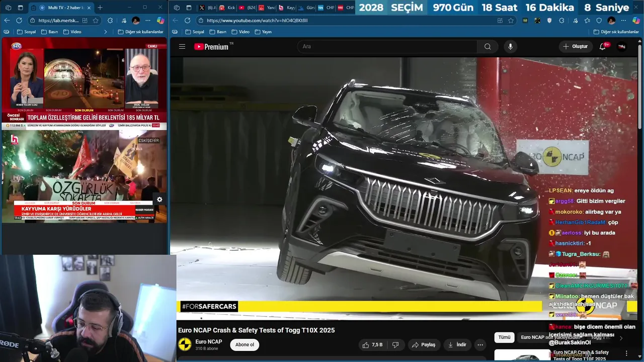
Task: Show more chips with right chevron
Action: [621, 338]
